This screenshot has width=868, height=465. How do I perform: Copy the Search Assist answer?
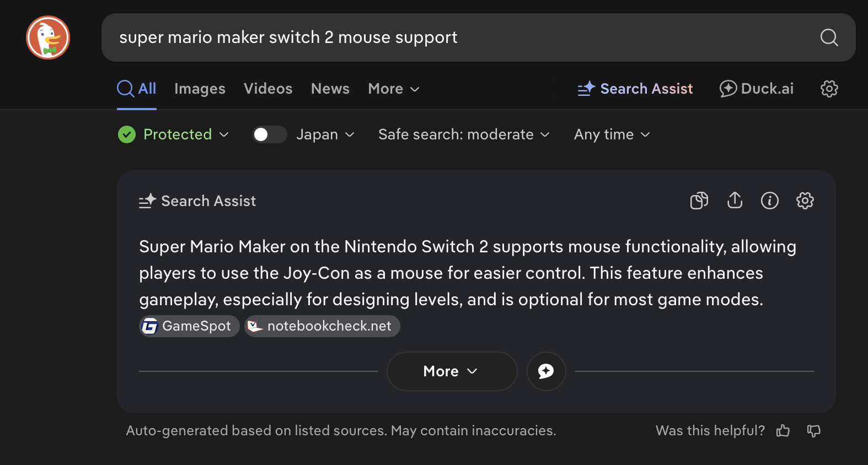click(x=699, y=201)
